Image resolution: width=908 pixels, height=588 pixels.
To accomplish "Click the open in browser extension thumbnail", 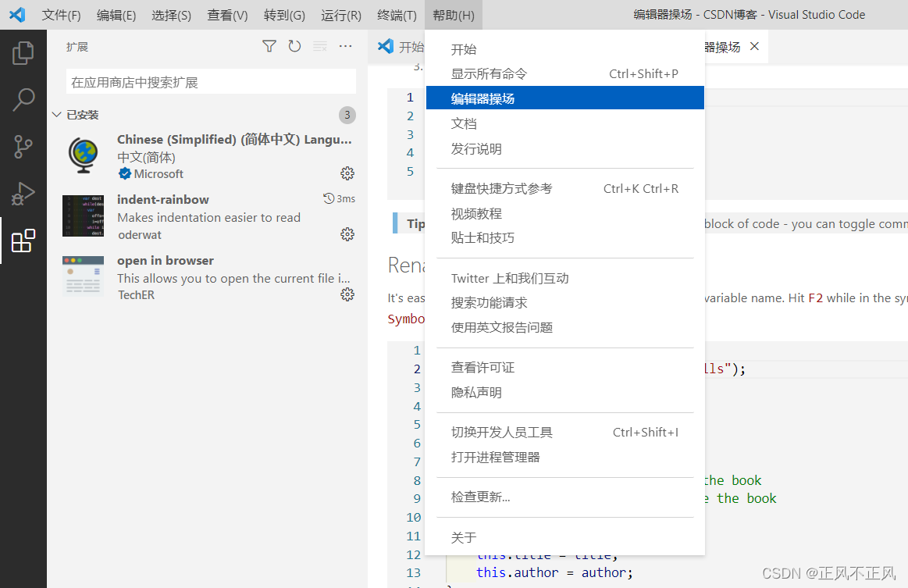I will pyautogui.click(x=84, y=276).
